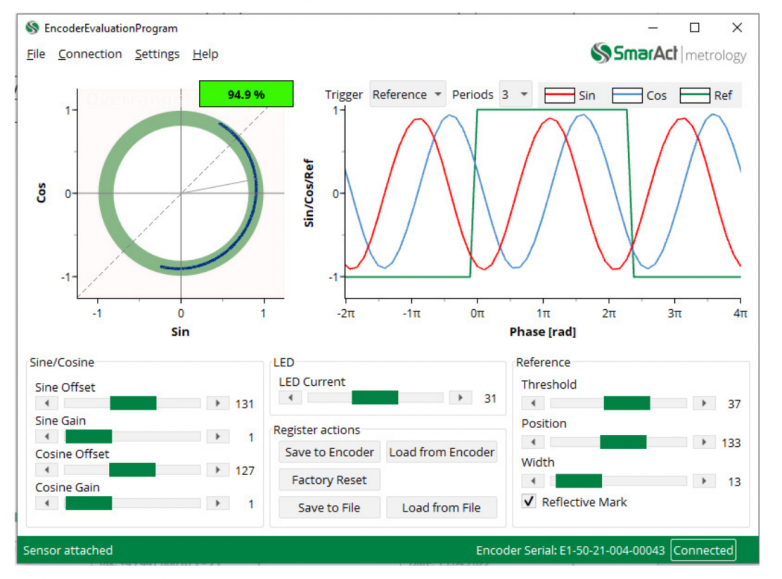
Task: Increase Cosine Offset with right arrow
Action: 218,470
